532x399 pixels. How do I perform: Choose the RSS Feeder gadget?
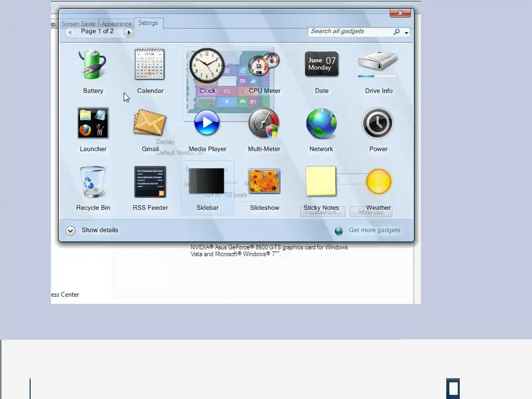pos(150,182)
